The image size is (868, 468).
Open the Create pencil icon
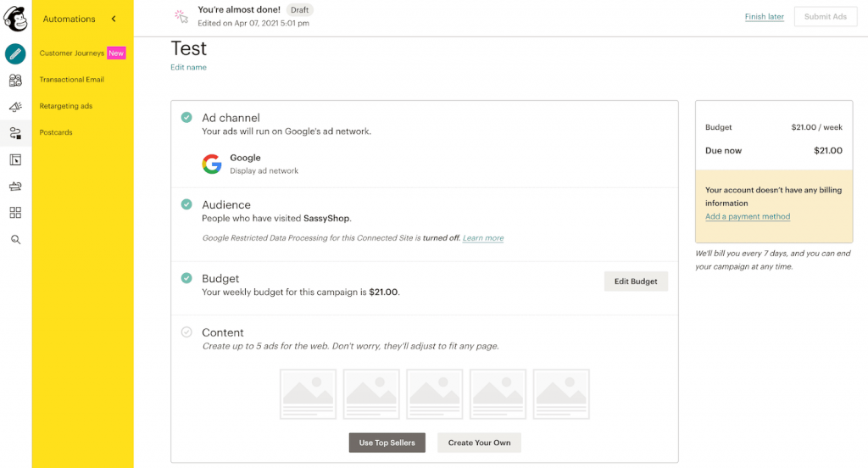pos(15,53)
